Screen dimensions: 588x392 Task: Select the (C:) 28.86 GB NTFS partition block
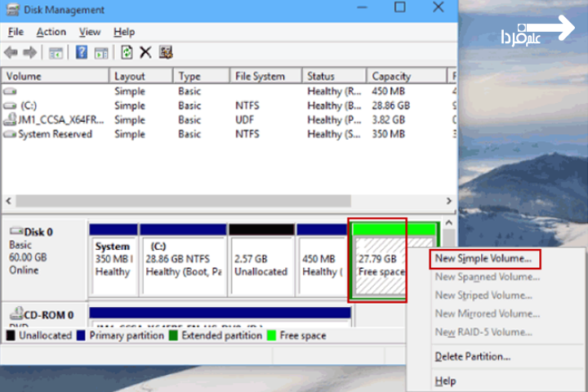184,259
